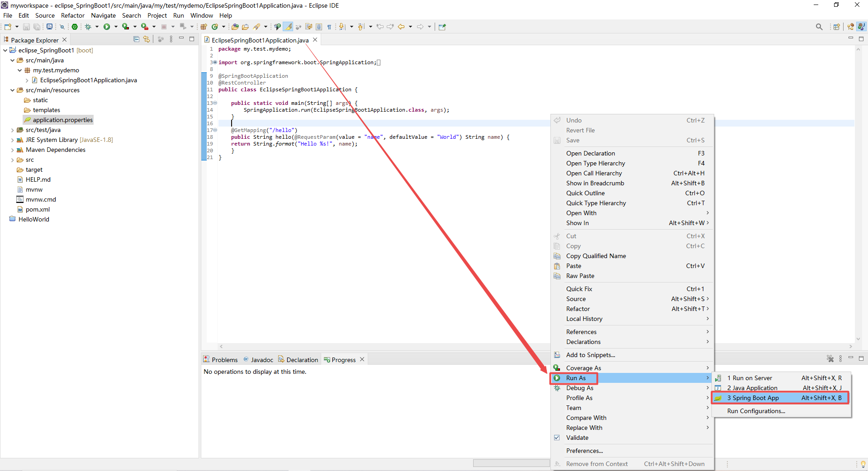Click the status bar progress indicator
Viewport: 868px width, 471px height.
pos(511,463)
